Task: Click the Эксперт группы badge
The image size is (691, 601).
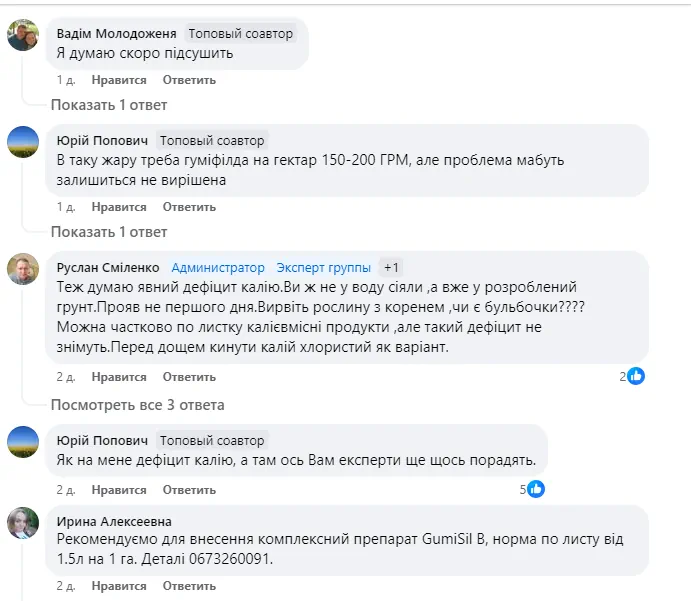Action: [324, 267]
